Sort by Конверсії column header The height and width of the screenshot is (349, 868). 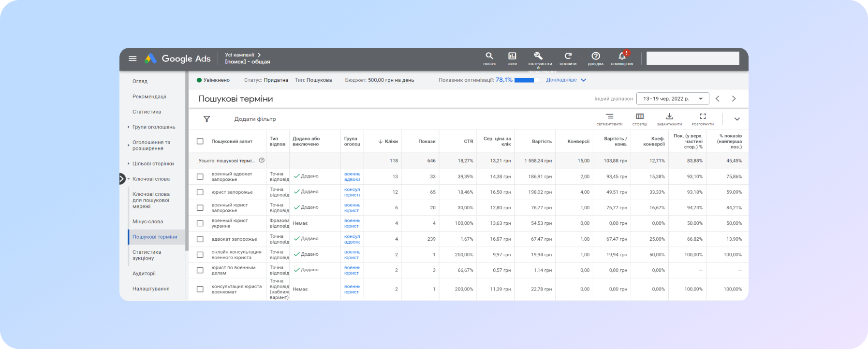tap(578, 141)
